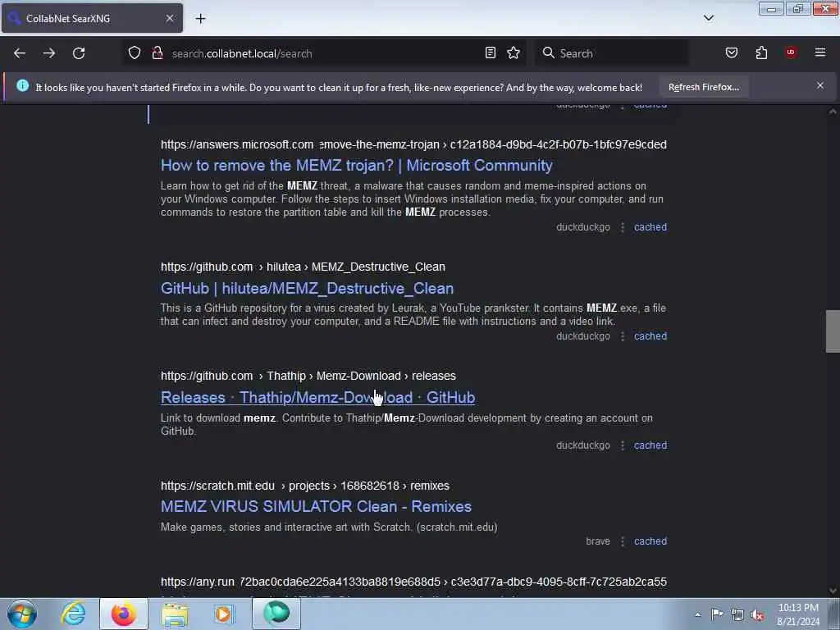This screenshot has width=840, height=630.
Task: Click brave engine label under Scratch result
Action: coord(598,541)
